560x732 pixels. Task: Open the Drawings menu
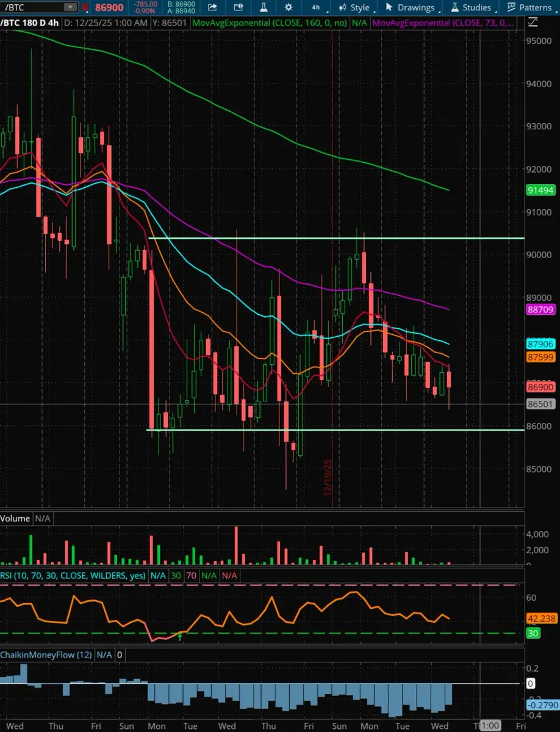pos(410,7)
